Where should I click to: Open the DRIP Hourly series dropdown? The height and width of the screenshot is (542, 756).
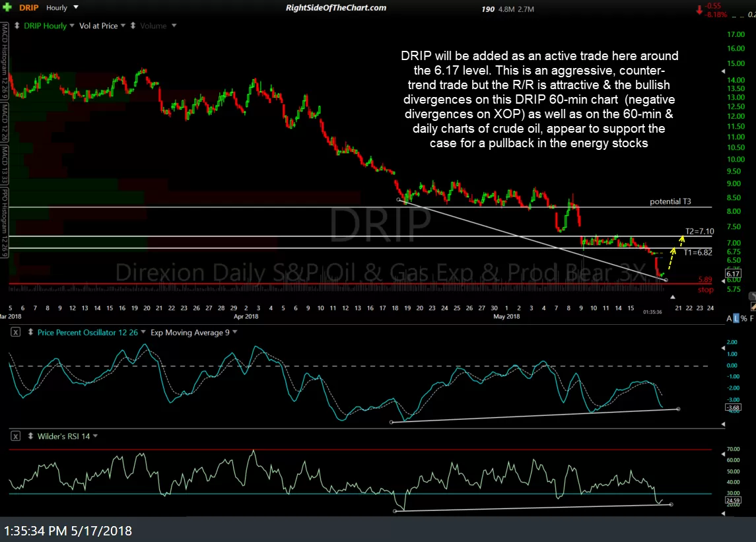coord(72,26)
